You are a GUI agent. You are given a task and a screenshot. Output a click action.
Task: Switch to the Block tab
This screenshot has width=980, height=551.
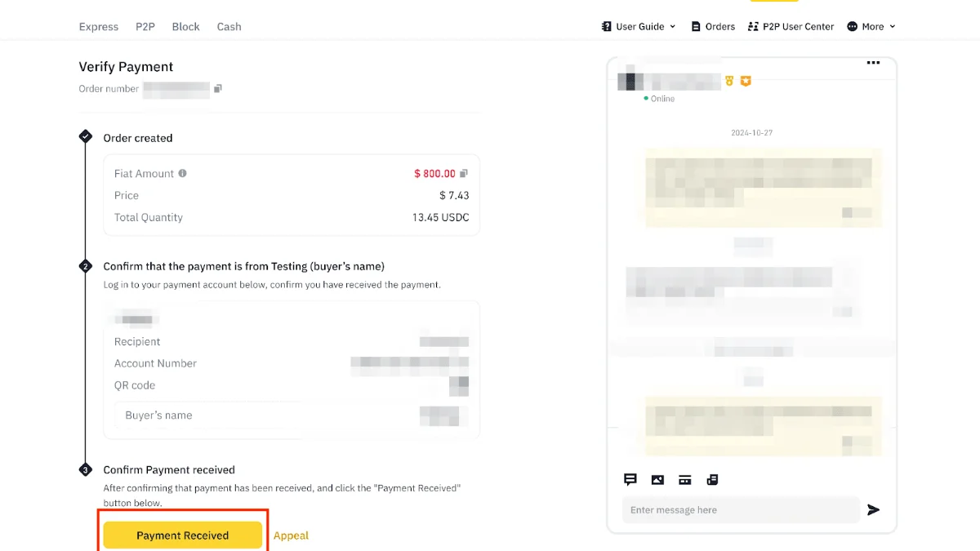(185, 26)
